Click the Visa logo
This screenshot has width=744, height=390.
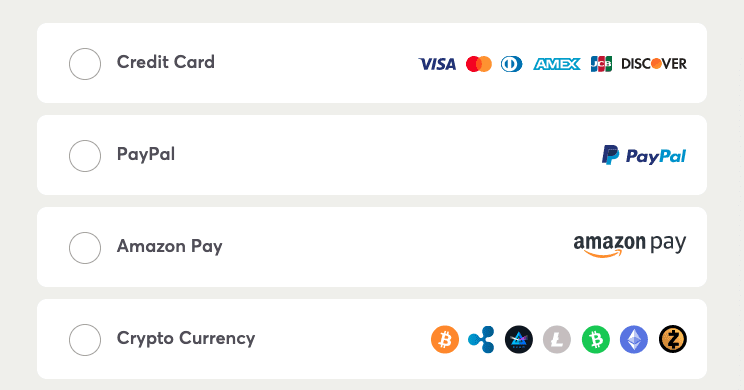point(437,64)
